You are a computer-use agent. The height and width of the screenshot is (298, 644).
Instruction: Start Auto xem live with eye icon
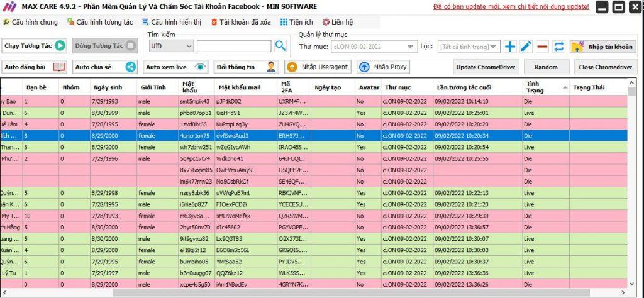(175, 67)
